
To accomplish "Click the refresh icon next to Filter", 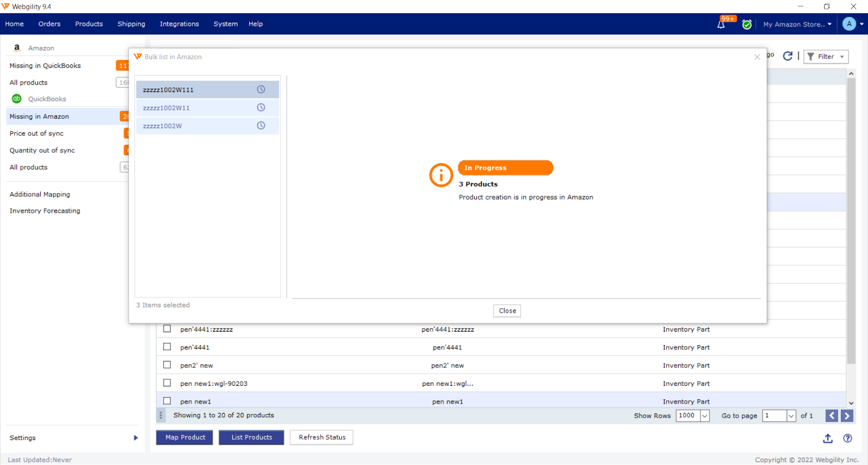I will [x=788, y=56].
